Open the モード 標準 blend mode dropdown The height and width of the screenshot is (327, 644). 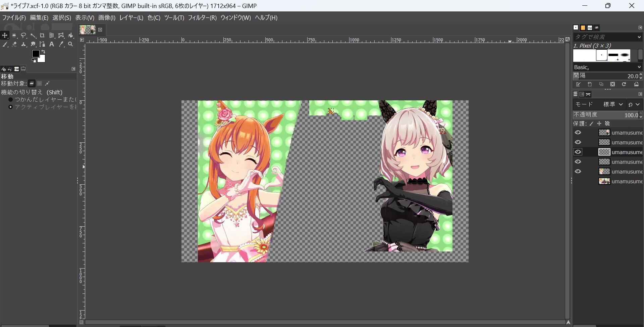[x=599, y=104]
